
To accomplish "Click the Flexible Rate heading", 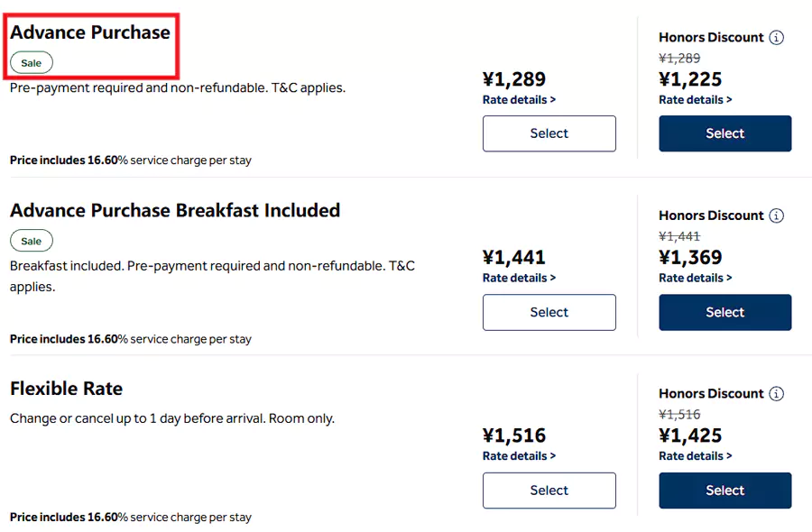I will point(66,389).
